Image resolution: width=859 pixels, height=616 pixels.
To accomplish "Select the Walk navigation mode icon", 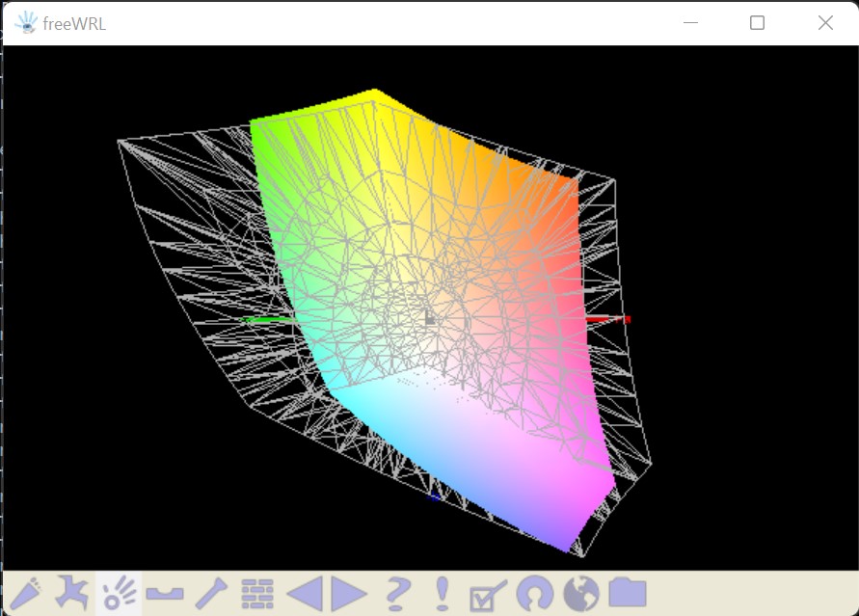I will point(25,594).
